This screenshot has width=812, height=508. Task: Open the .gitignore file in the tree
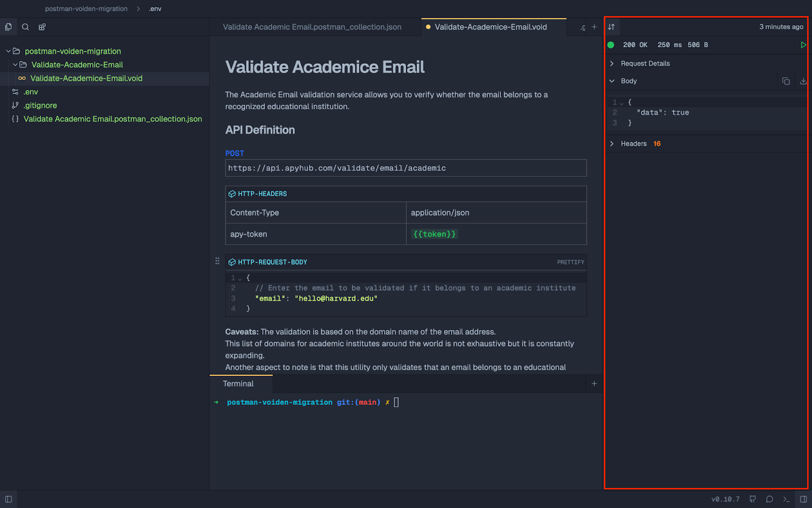pos(40,105)
